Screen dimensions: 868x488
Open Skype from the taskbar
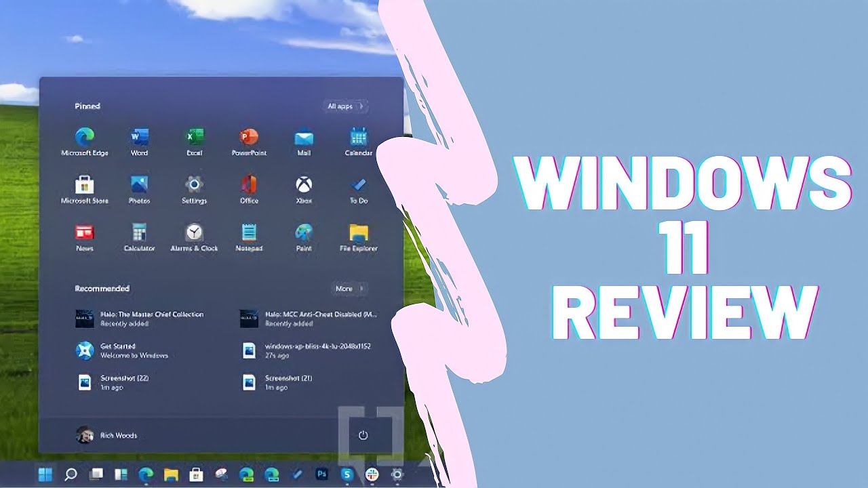347,474
